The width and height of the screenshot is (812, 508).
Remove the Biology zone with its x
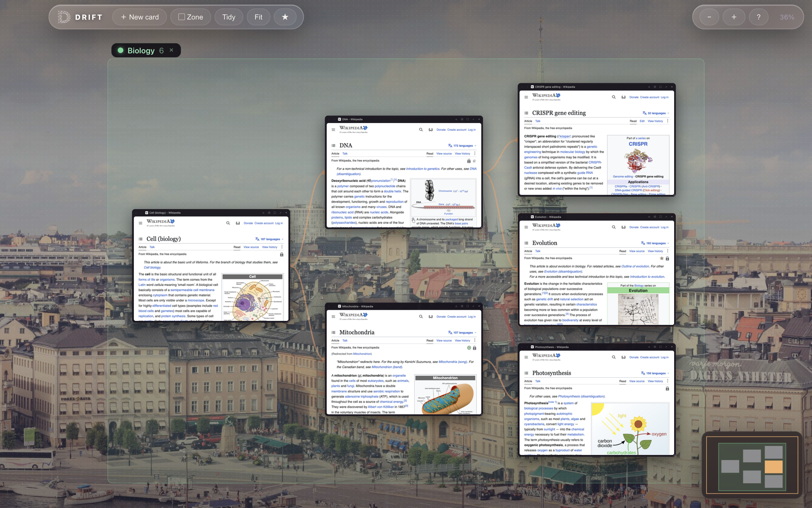pyautogui.click(x=171, y=50)
